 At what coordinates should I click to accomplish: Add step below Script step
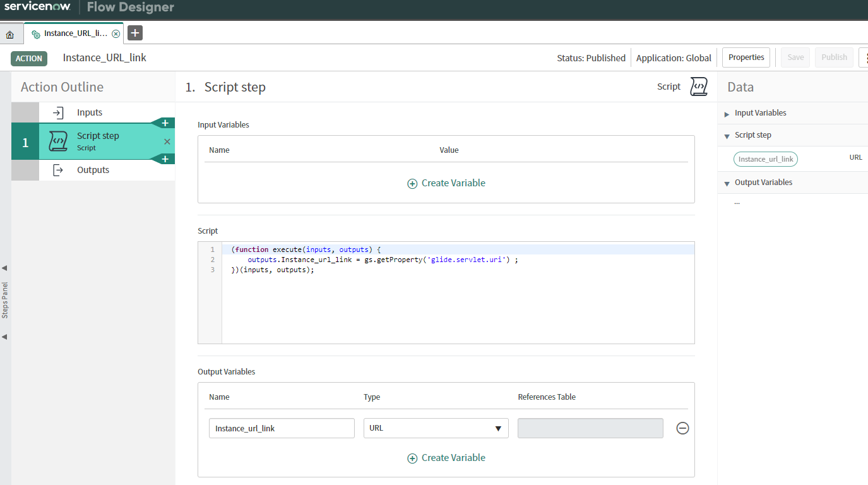(165, 159)
